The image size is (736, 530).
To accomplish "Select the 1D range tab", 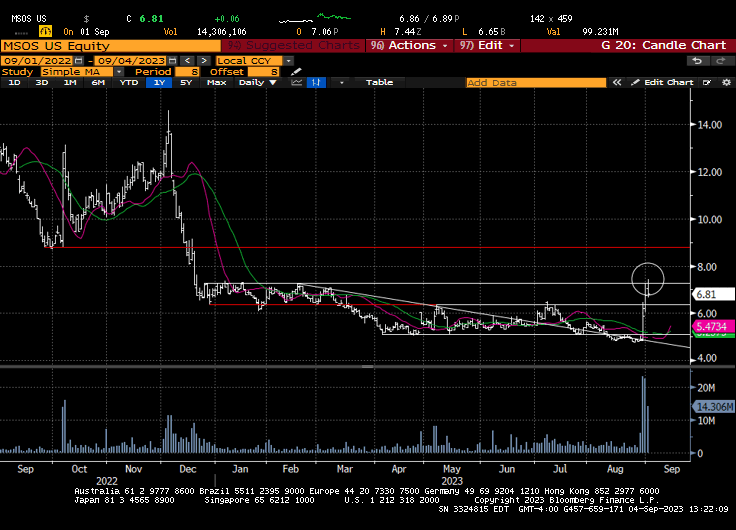I will pos(15,83).
